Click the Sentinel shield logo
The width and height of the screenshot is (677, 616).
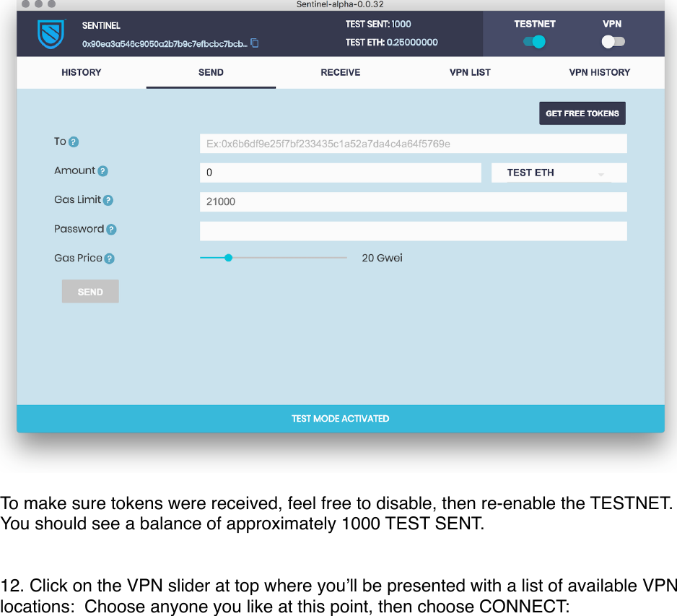click(51, 34)
